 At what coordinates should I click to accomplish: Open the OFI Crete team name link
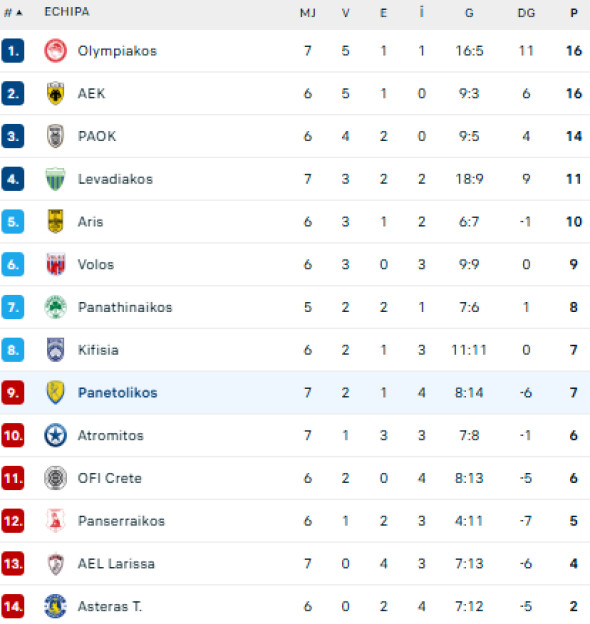(110, 478)
